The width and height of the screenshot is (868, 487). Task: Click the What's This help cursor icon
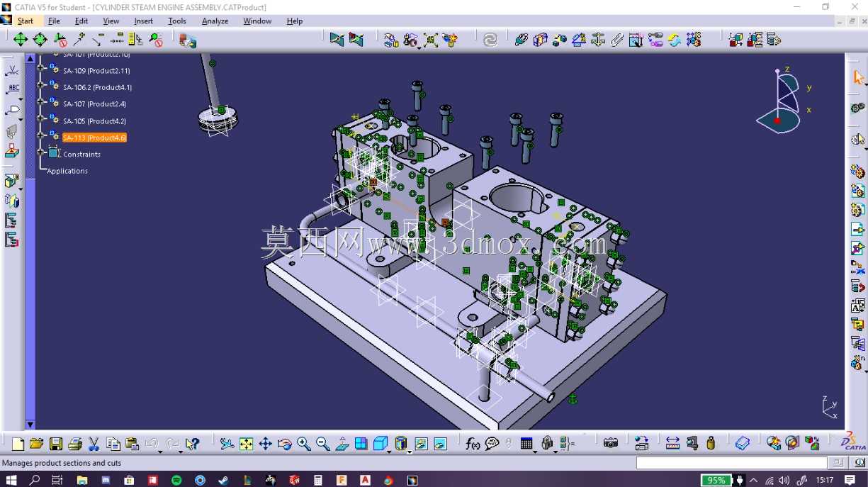pos(192,444)
